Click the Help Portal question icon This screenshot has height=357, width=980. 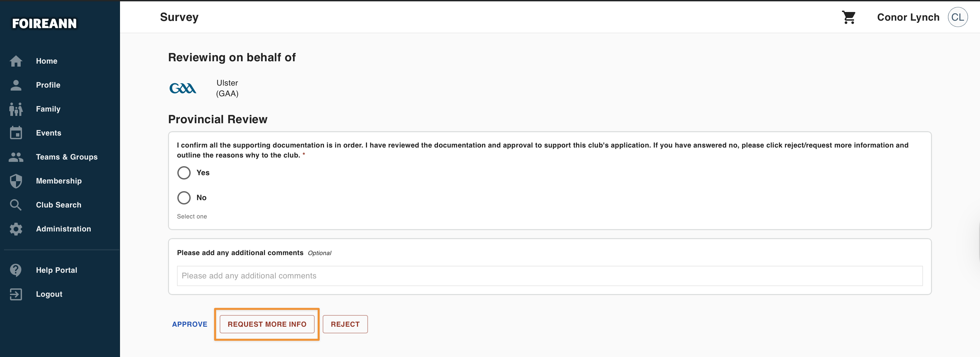pyautogui.click(x=16, y=270)
